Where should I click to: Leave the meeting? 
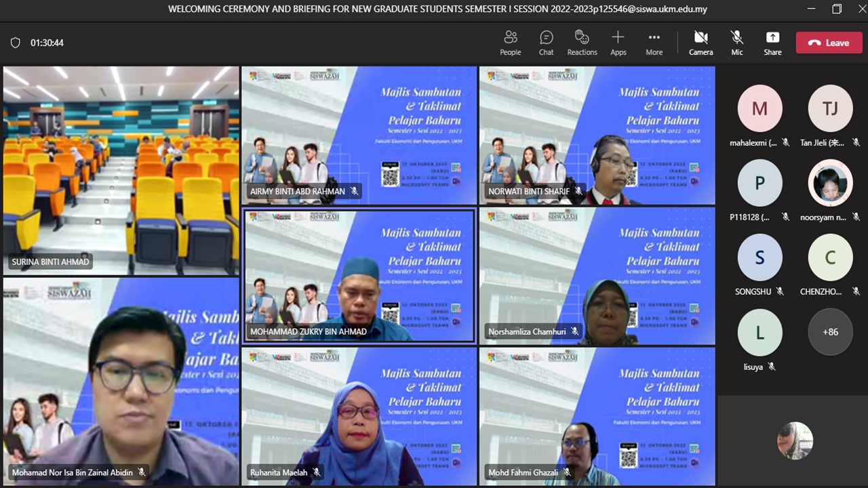coord(829,43)
